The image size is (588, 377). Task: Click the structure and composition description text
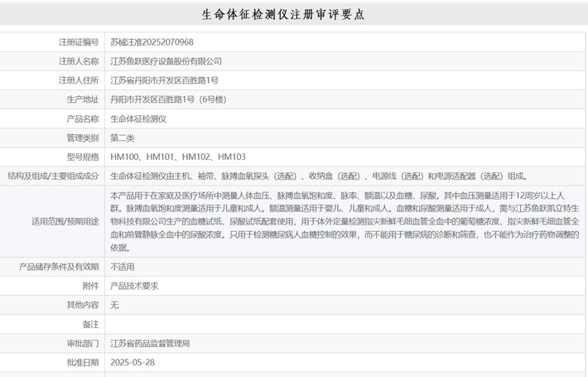point(318,176)
